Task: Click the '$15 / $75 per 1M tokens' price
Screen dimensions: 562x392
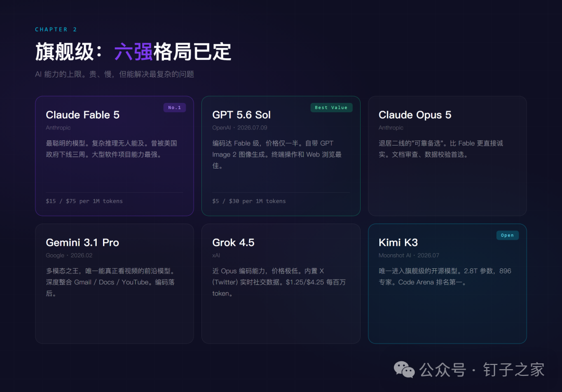Action: point(84,201)
